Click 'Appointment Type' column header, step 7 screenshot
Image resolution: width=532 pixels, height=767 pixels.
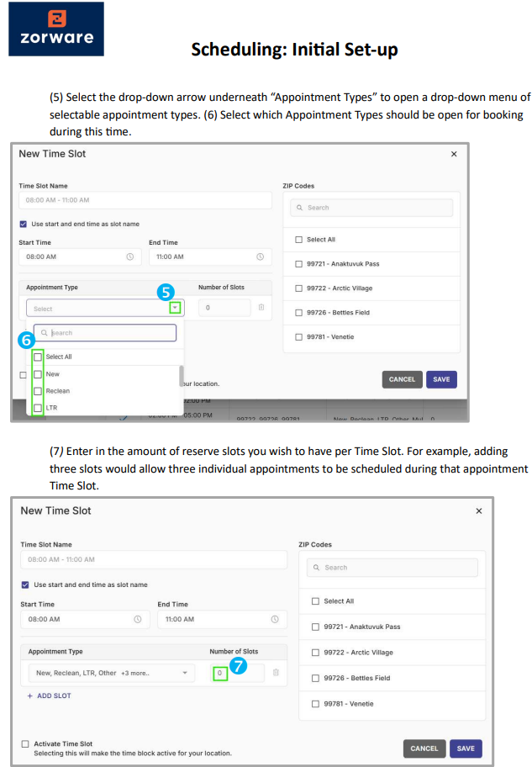[x=55, y=652]
